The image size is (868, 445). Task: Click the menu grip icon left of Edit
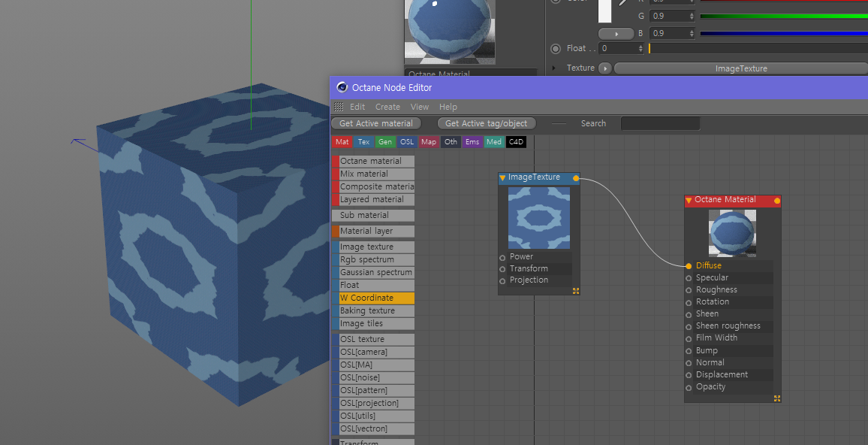point(338,107)
